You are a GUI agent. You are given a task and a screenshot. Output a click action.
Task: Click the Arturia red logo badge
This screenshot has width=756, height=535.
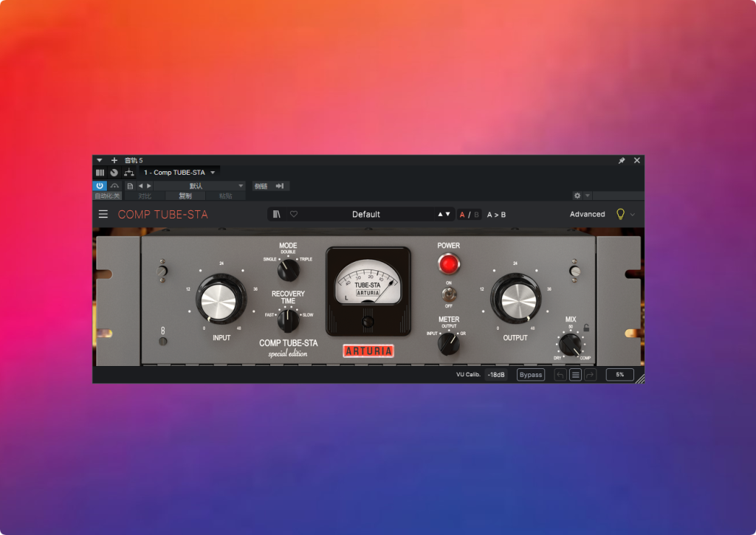coord(368,351)
